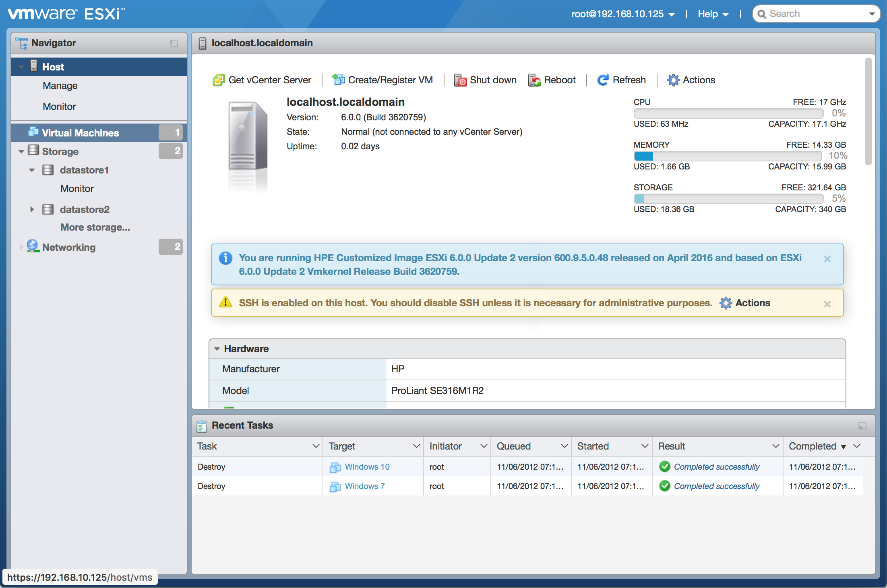Open the root@192.168.10.125 user menu
The height and width of the screenshot is (588, 887).
pos(623,14)
